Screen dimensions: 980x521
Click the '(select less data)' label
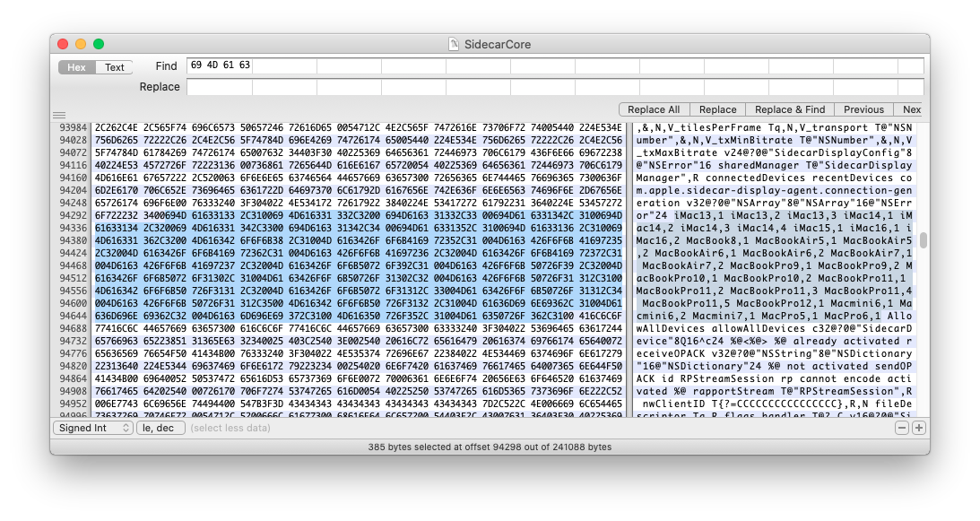[230, 428]
